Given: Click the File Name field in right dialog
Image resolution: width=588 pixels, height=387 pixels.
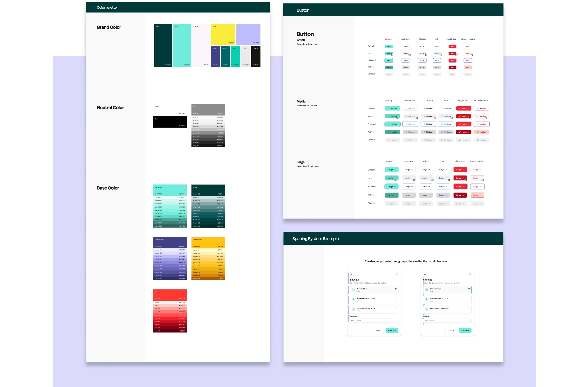Looking at the screenshot, I should pos(447,321).
